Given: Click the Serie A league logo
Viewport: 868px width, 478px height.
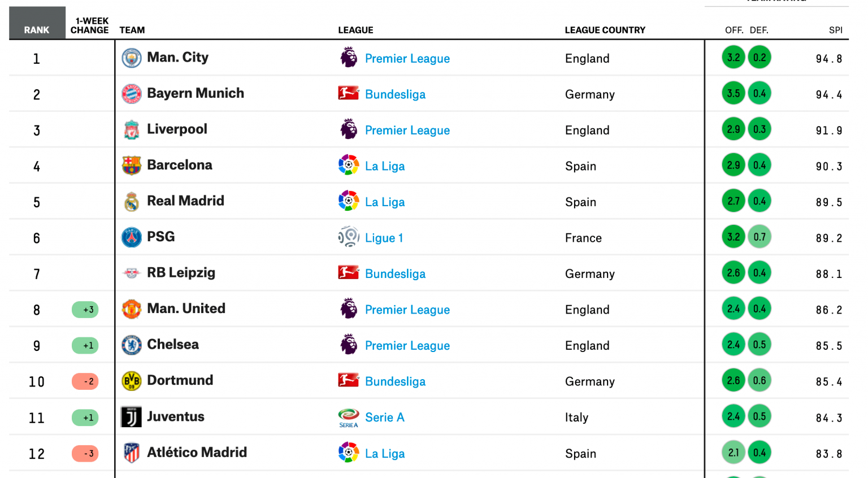Looking at the screenshot, I should point(349,418).
